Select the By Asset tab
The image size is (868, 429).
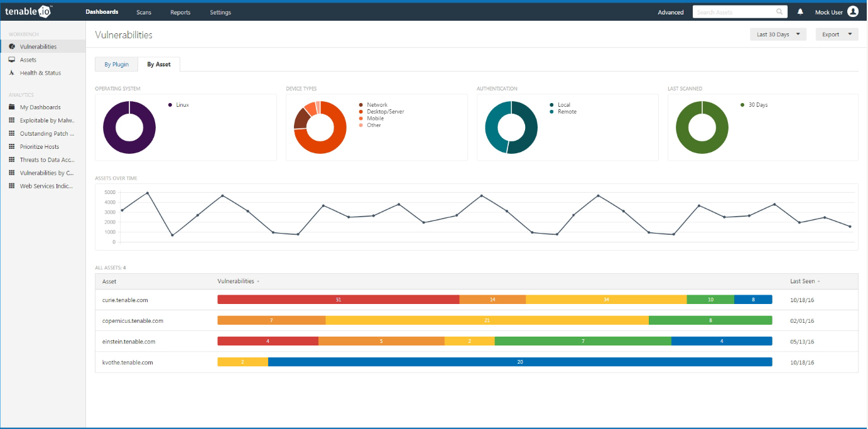159,64
